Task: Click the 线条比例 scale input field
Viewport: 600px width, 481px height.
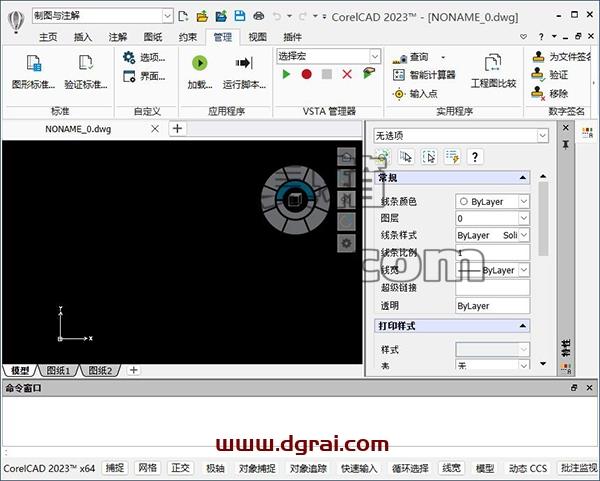Action: click(x=492, y=253)
